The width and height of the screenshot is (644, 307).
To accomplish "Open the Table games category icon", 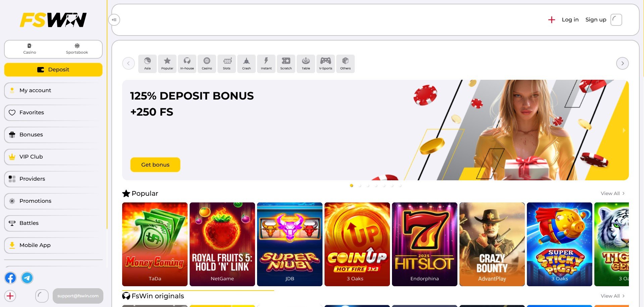I will [306, 64].
